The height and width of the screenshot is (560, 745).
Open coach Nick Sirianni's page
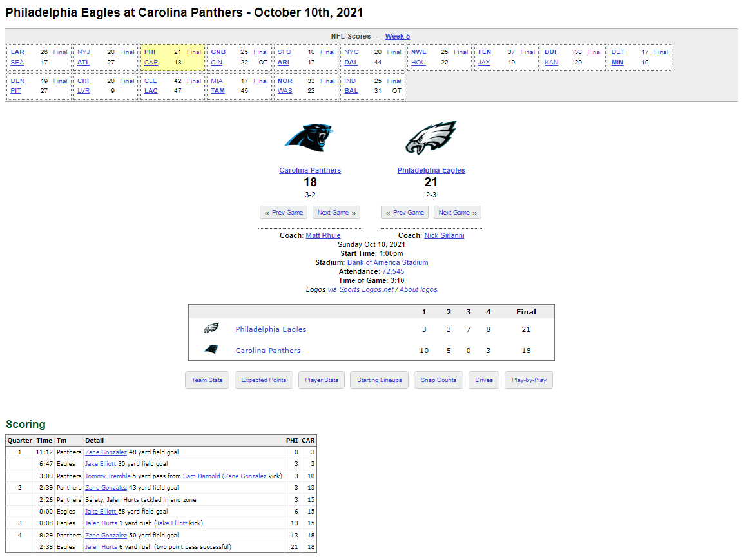[444, 235]
